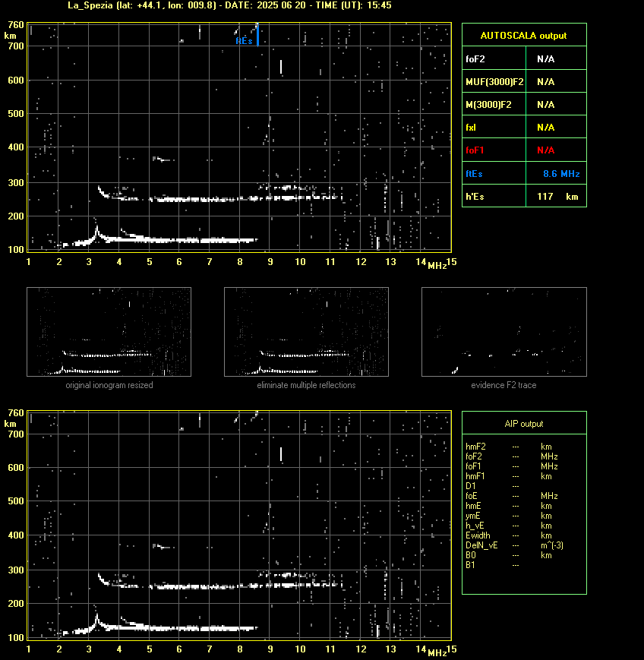Open the original ionogram resized thumbnail
The width and height of the screenshot is (644, 660).
point(109,332)
